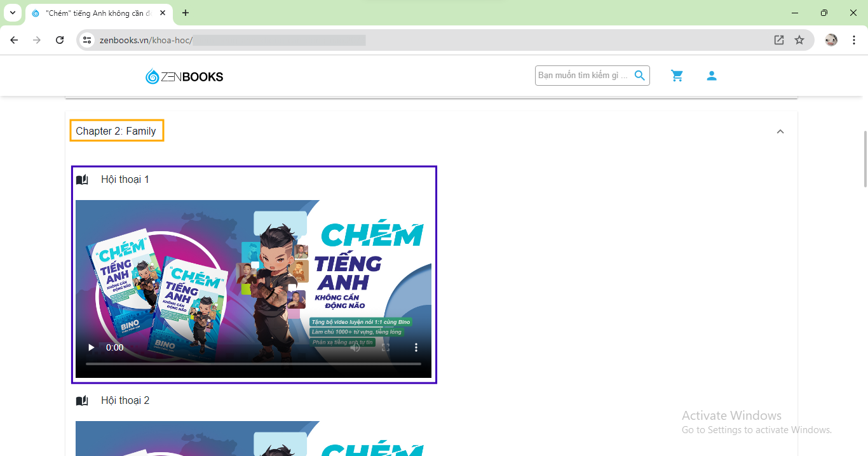
Task: Close the "Chém" tiếng Anh tab
Action: click(163, 13)
